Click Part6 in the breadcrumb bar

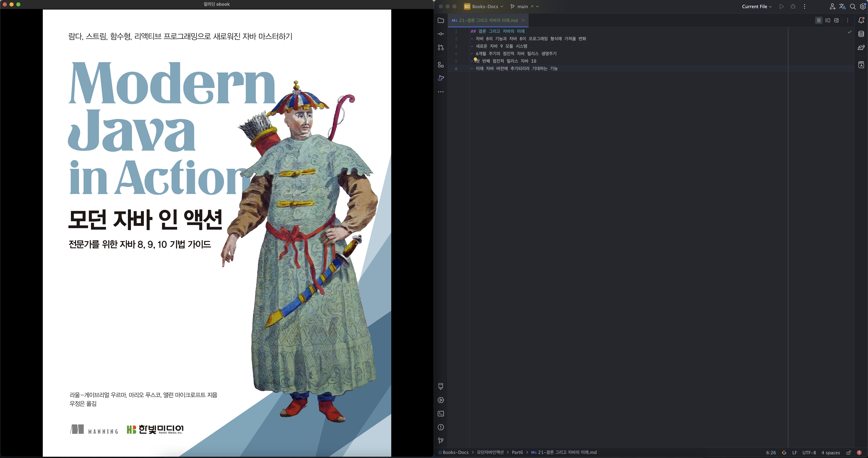517,452
